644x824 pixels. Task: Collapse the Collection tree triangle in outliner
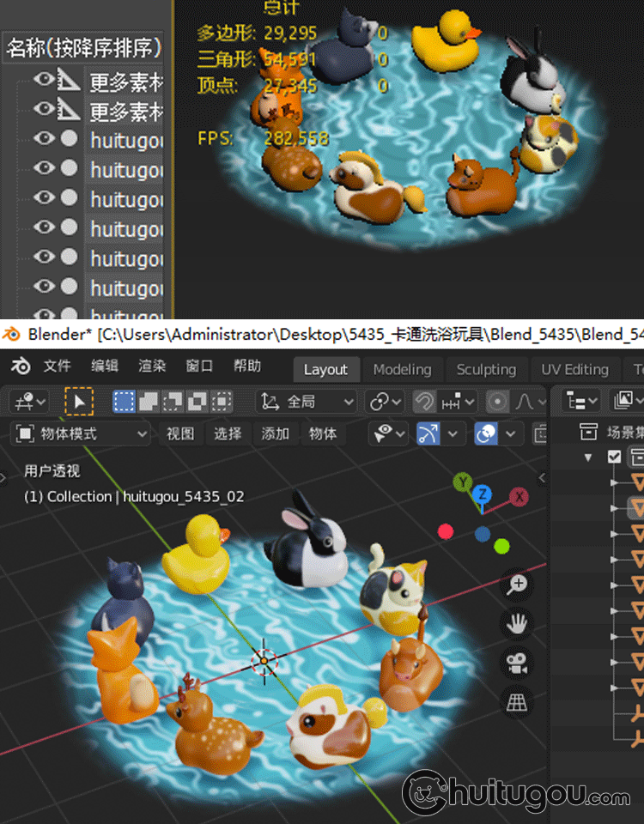click(x=587, y=457)
